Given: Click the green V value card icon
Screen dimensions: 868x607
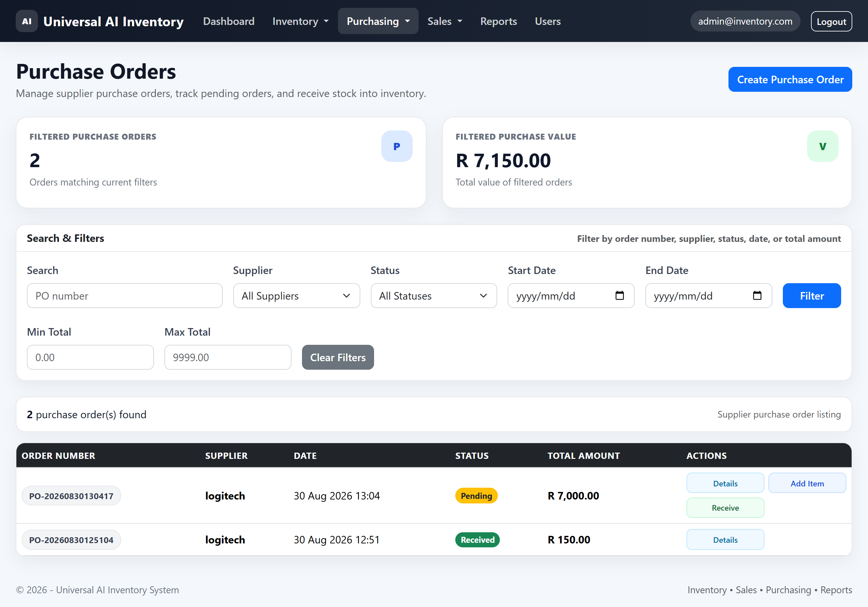Looking at the screenshot, I should [822, 147].
